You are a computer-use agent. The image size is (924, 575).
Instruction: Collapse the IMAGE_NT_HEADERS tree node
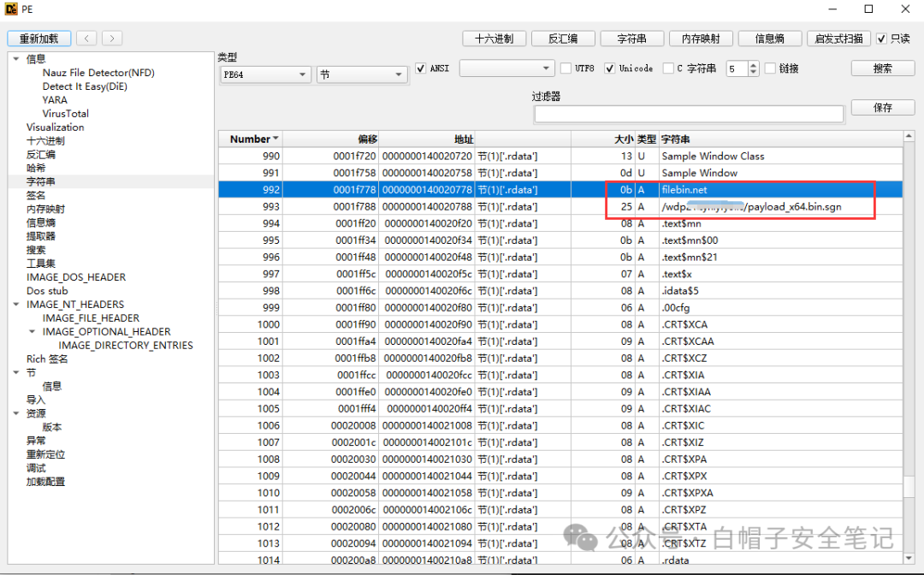tap(16, 304)
